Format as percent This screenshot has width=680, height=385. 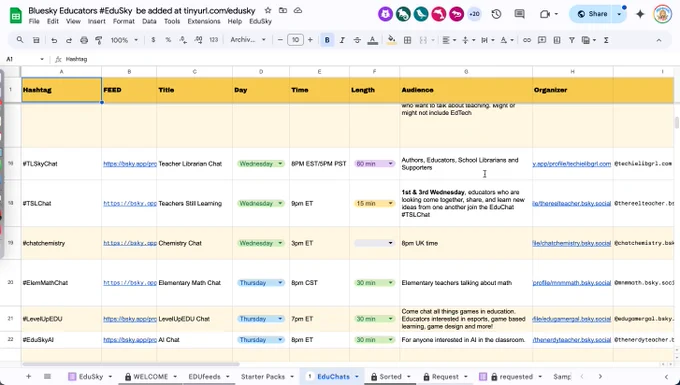[168, 40]
